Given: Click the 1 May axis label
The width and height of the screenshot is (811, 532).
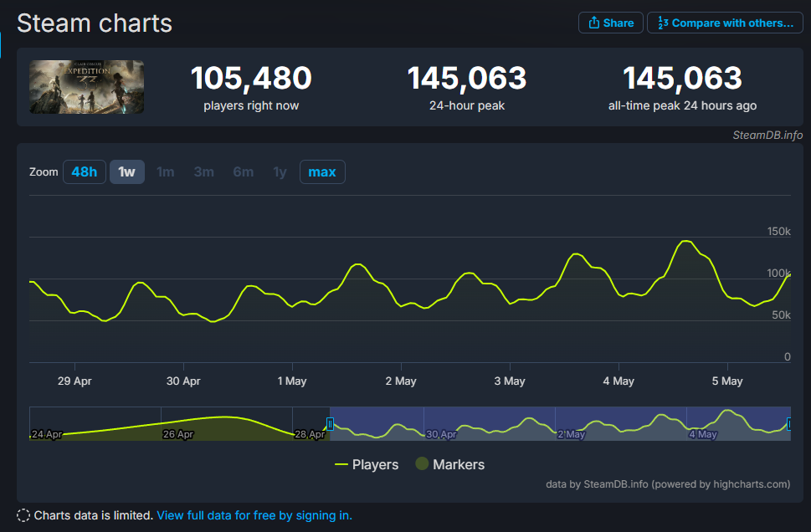Looking at the screenshot, I should click(x=292, y=381).
